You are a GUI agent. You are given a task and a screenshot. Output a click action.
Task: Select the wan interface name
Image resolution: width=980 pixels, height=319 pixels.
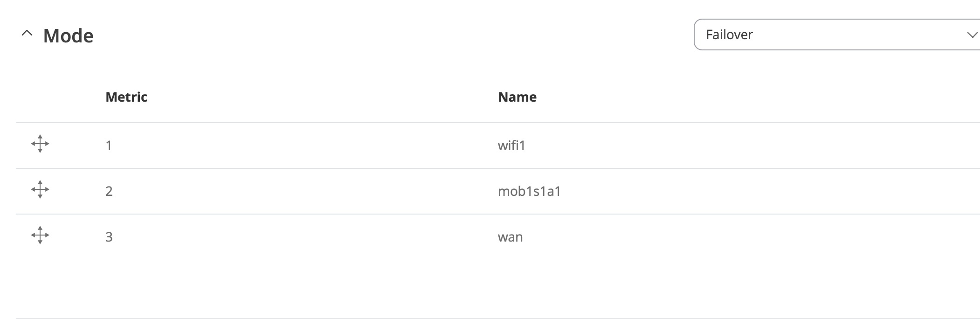[510, 237]
